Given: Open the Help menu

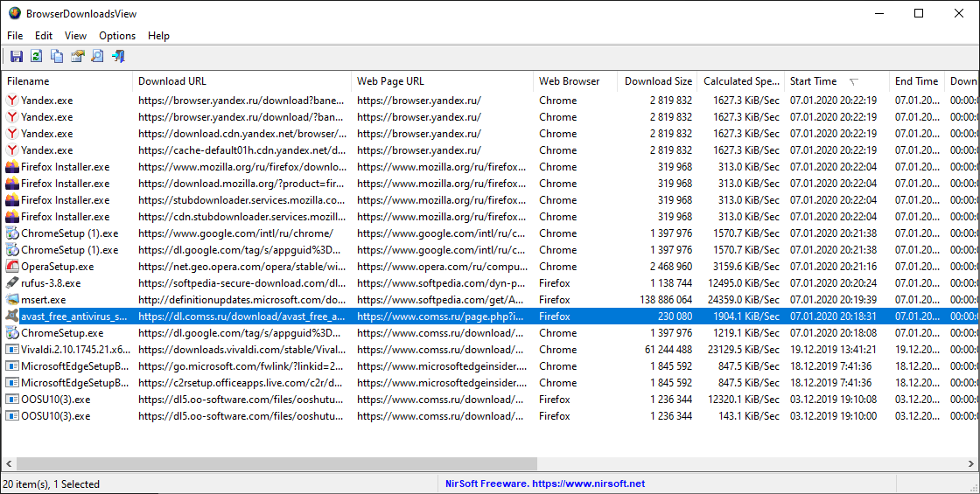Looking at the screenshot, I should point(158,36).
